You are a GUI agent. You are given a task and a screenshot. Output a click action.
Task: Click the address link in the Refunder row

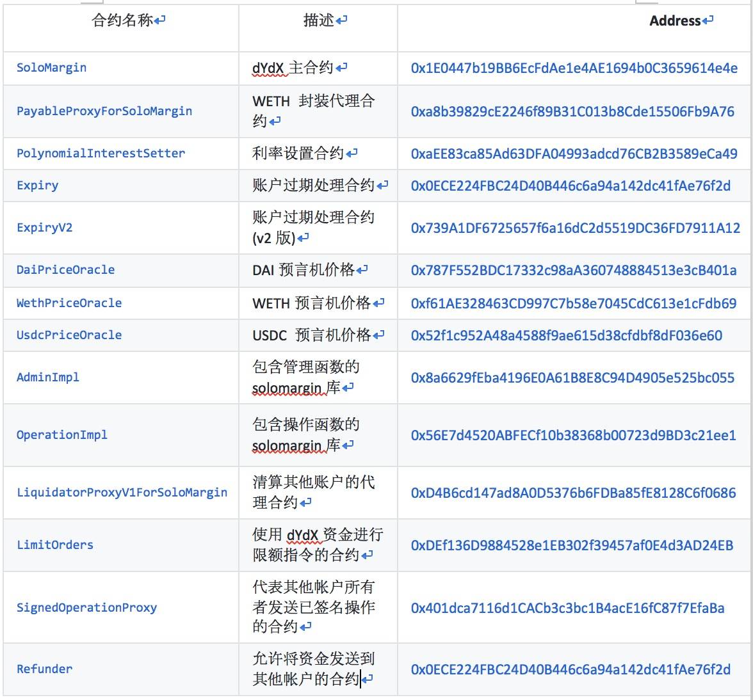point(571,670)
